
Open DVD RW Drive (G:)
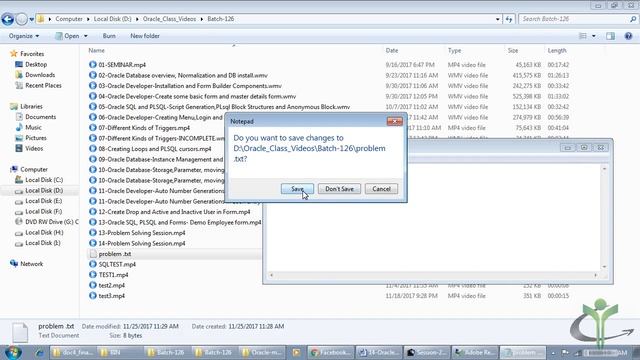point(52,222)
